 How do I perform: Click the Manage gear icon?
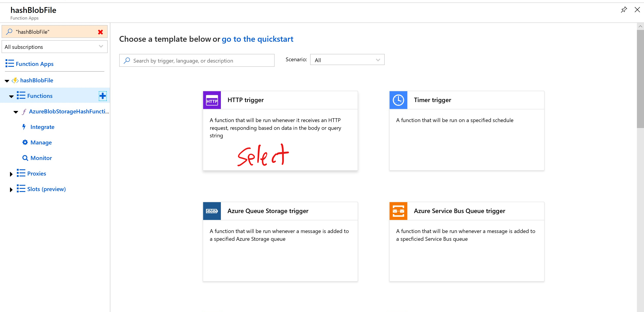pos(25,142)
